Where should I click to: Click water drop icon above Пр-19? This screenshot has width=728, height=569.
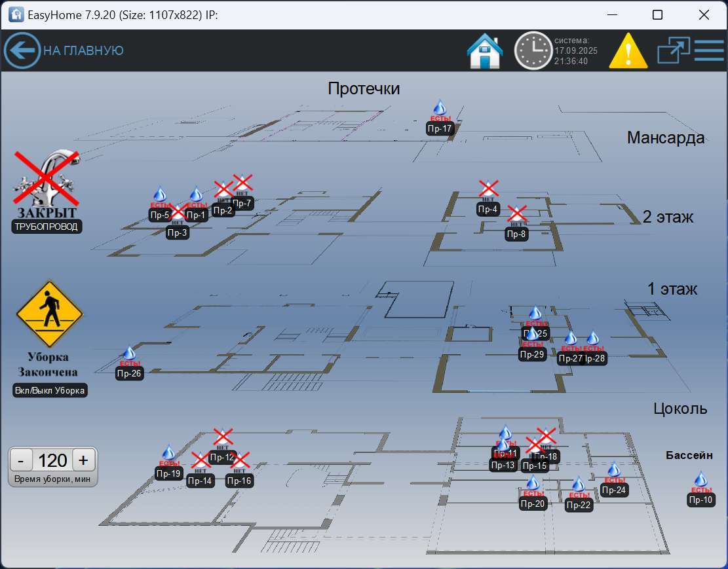(168, 452)
